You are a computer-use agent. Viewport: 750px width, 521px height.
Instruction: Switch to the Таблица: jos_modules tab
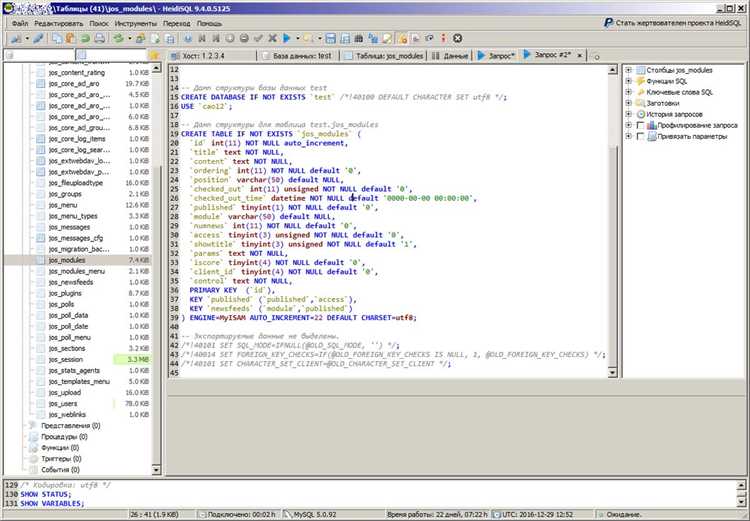pyautogui.click(x=384, y=56)
